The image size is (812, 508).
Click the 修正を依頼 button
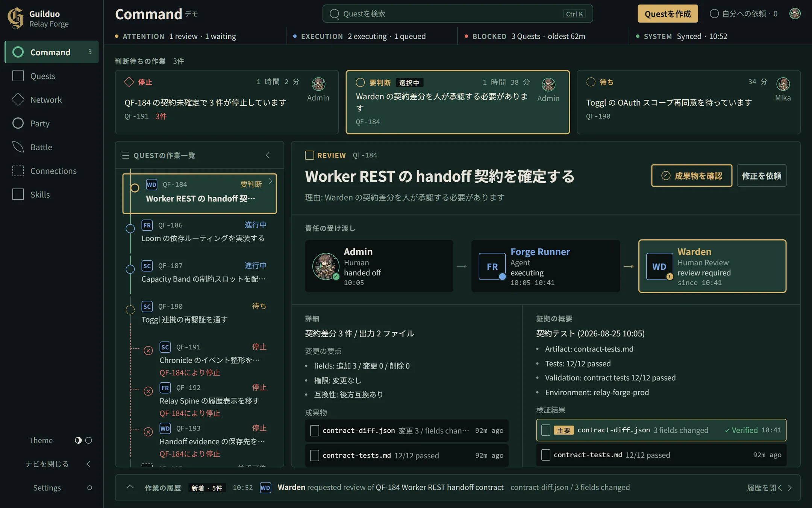pyautogui.click(x=762, y=176)
